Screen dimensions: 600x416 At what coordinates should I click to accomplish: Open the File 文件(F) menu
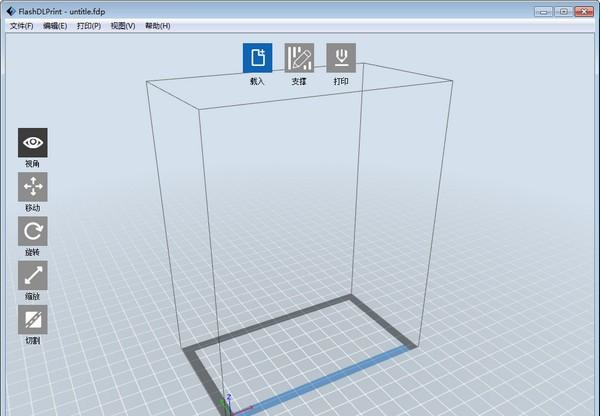21,26
